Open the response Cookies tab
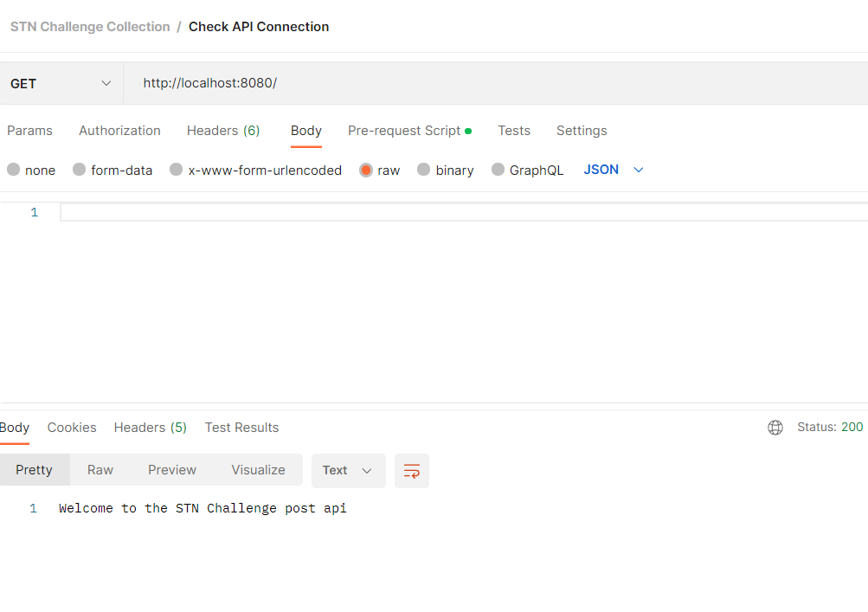 (x=72, y=428)
